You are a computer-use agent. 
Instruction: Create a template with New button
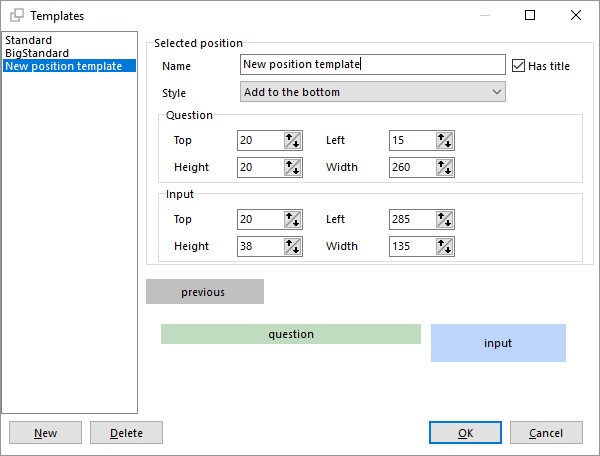point(46,433)
